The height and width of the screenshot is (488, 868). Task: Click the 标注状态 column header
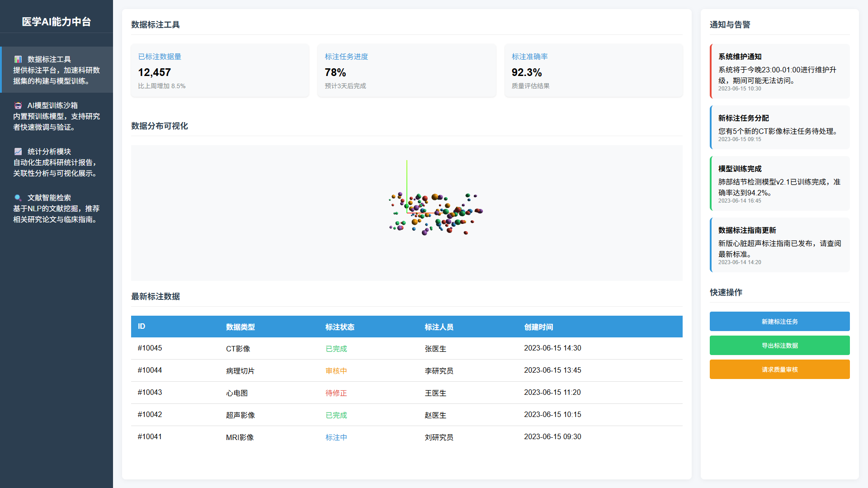click(x=340, y=327)
